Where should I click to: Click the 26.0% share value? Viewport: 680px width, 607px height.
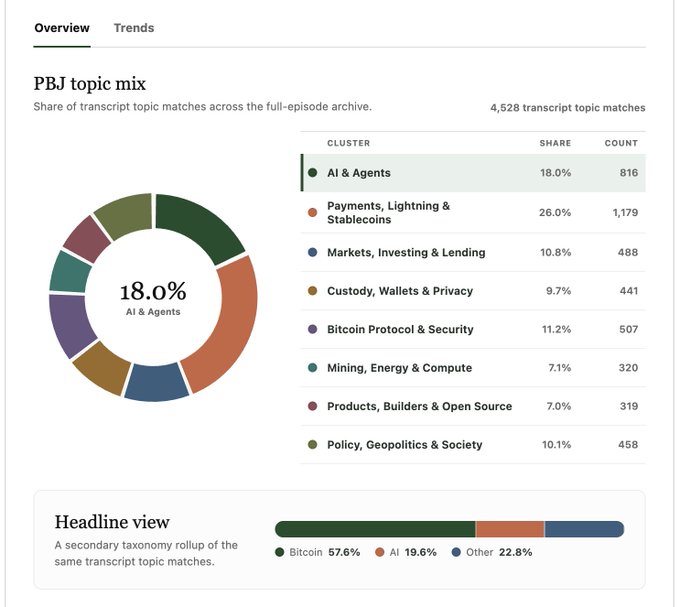[555, 212]
